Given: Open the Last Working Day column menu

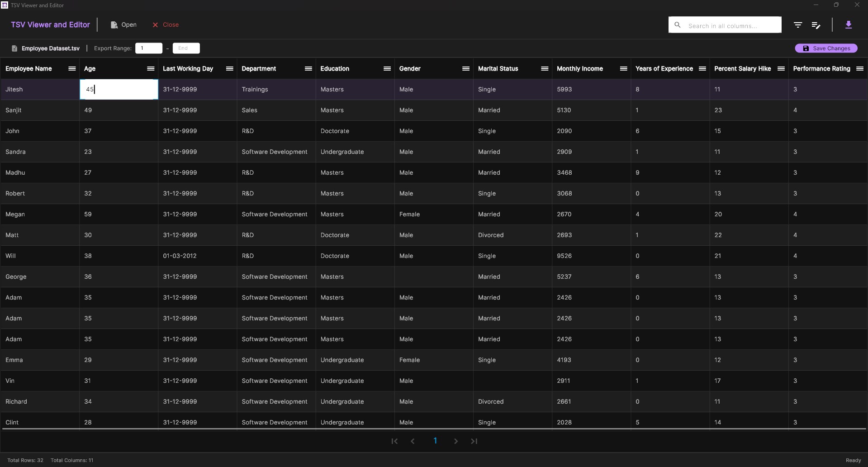Looking at the screenshot, I should (x=229, y=69).
